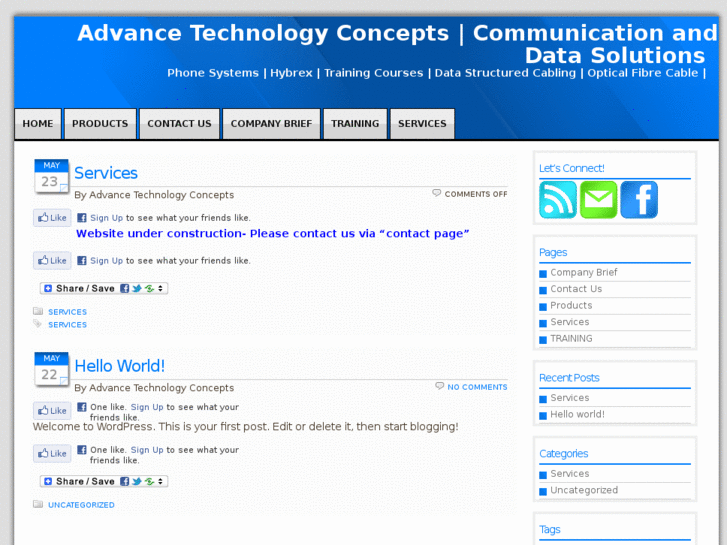Click Twitter share icon in Hello World Share bar

(137, 481)
